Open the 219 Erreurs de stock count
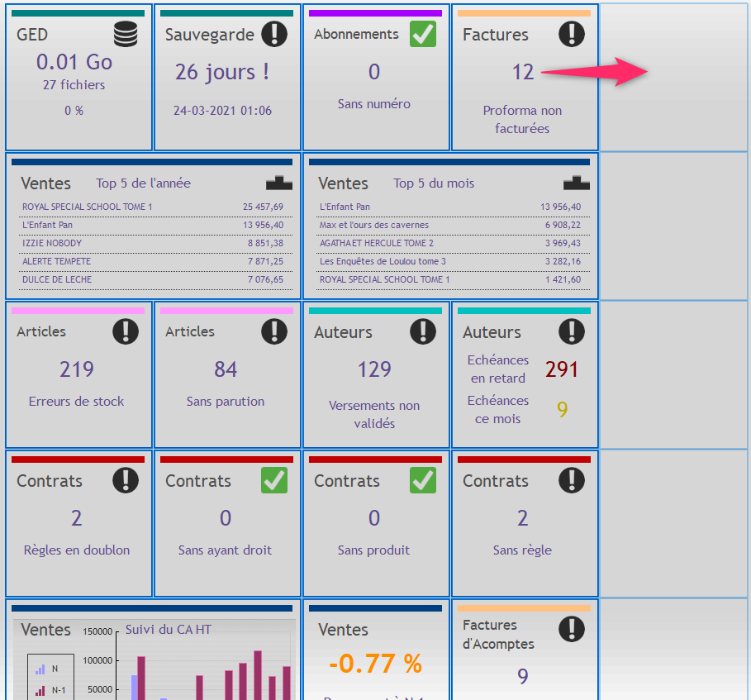This screenshot has width=751, height=700. coord(77,369)
